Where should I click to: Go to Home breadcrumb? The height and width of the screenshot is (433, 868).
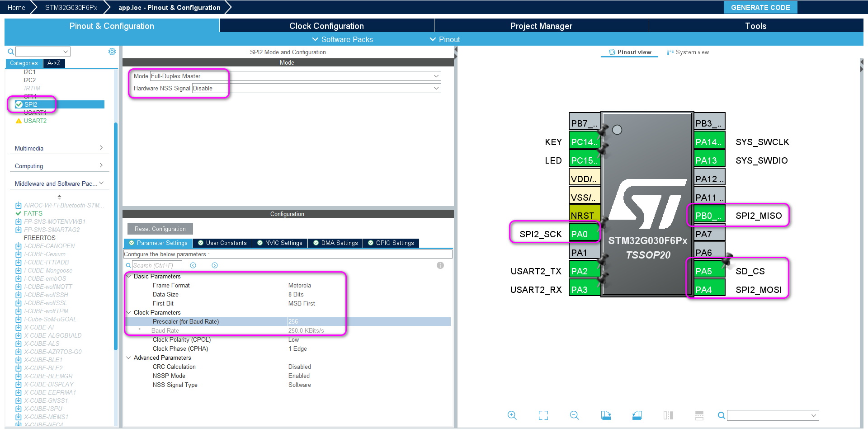pyautogui.click(x=16, y=7)
